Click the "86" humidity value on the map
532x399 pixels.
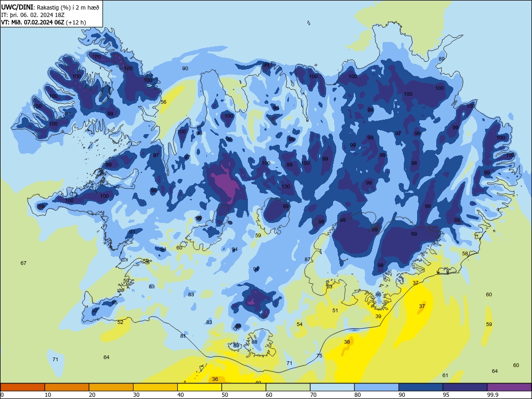tap(379, 295)
